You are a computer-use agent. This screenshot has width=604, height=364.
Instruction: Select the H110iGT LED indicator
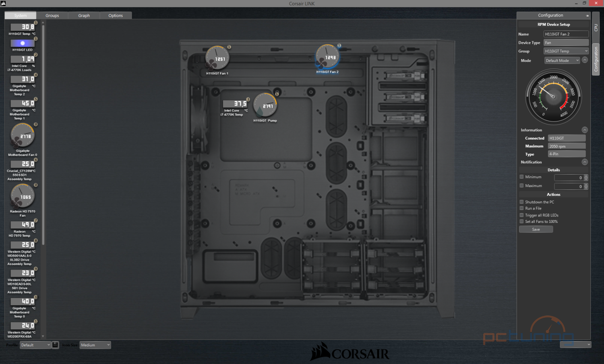pyautogui.click(x=22, y=43)
